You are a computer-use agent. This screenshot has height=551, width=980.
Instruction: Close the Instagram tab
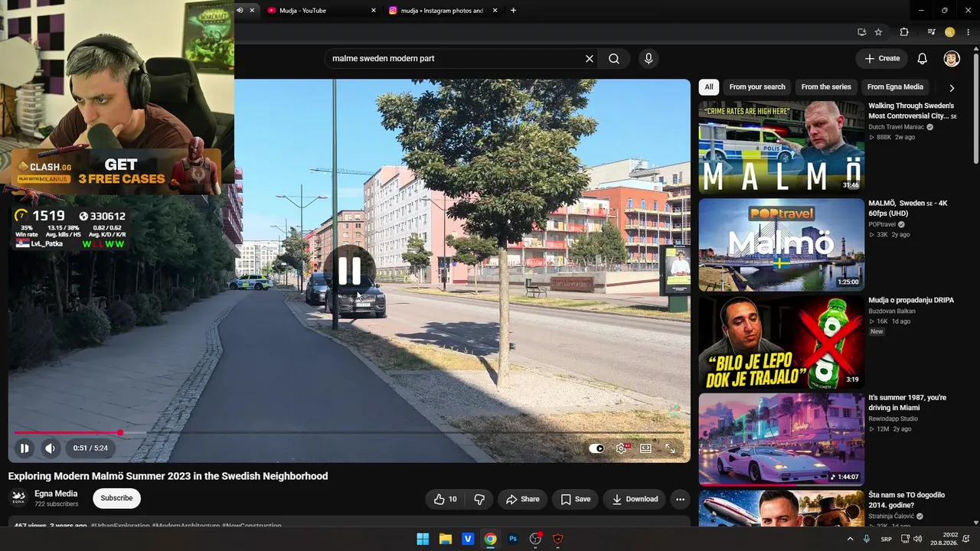click(495, 11)
